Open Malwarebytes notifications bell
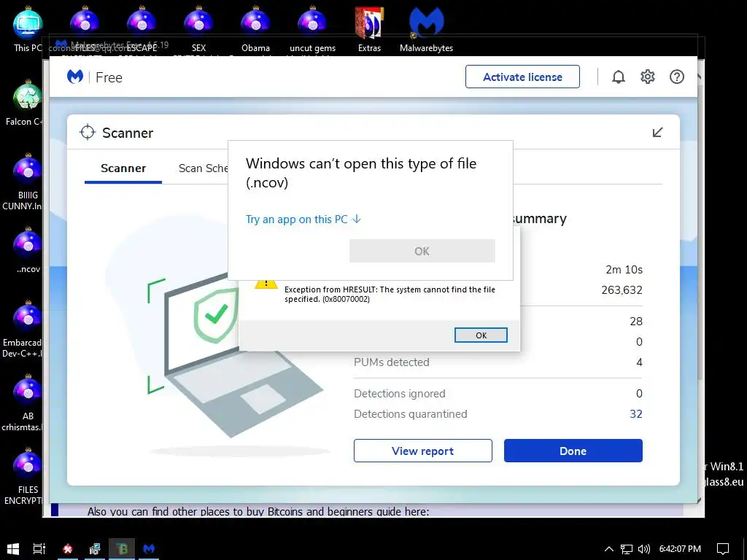This screenshot has height=560, width=747. coord(619,77)
